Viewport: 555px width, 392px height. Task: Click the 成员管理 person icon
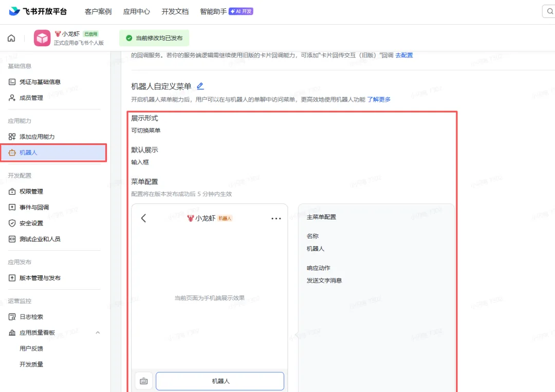point(12,98)
